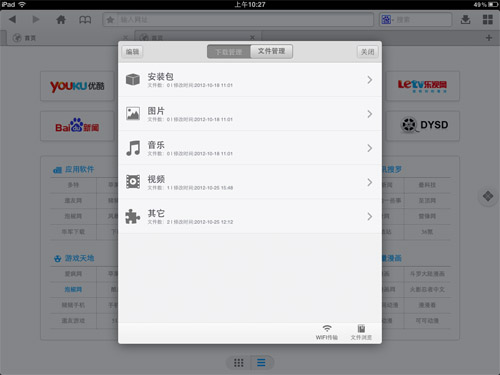This screenshot has height=375, width=500.
Task: Open the 安装包 folder row
Action: [x=250, y=80]
